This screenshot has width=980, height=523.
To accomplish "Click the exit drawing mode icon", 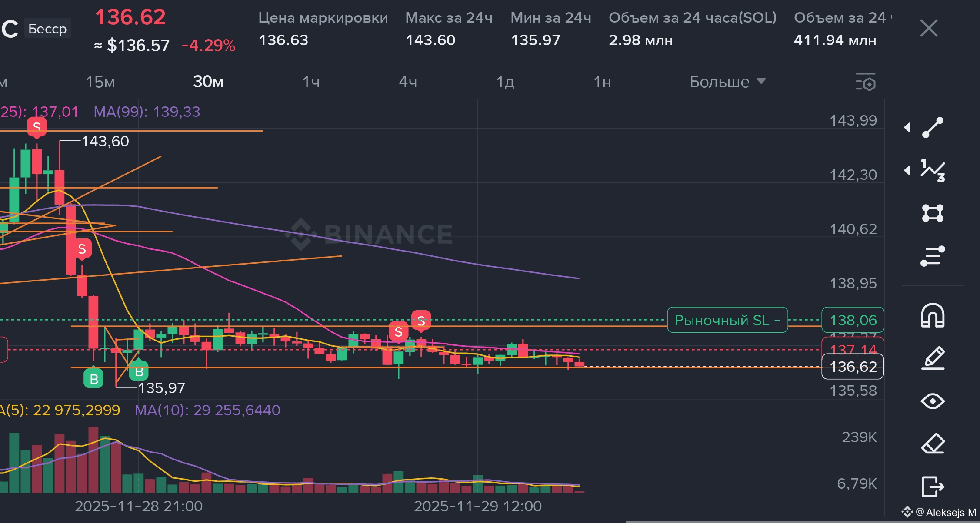I will [x=933, y=486].
